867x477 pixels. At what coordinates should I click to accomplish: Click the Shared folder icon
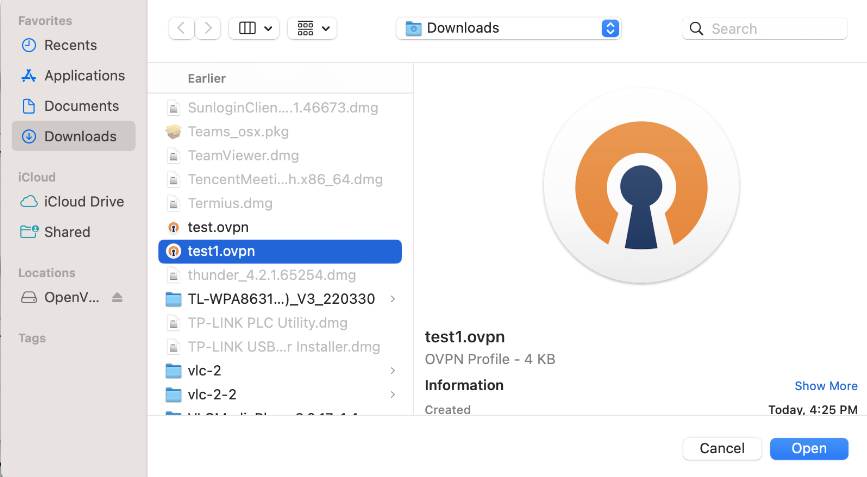click(29, 232)
